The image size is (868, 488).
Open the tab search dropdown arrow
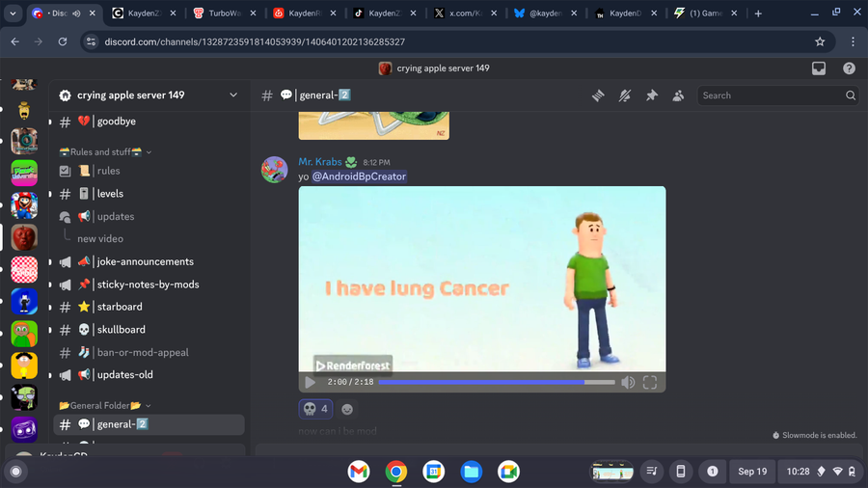tap(13, 14)
